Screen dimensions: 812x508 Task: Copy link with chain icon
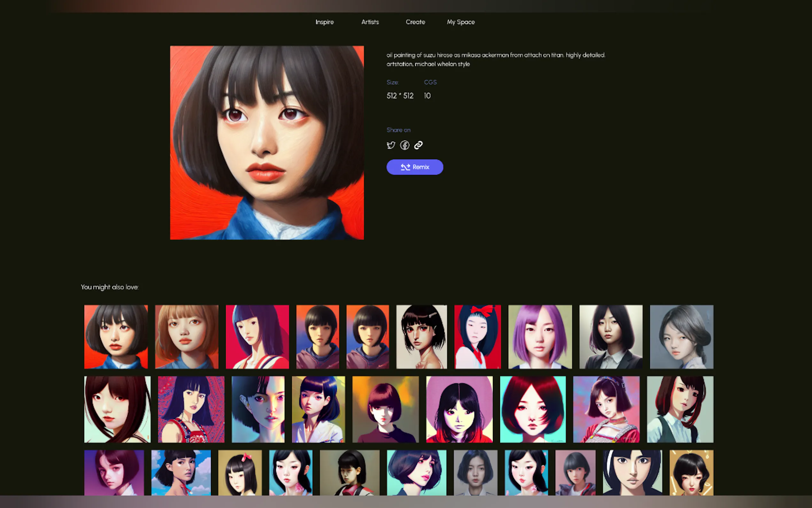click(x=418, y=145)
